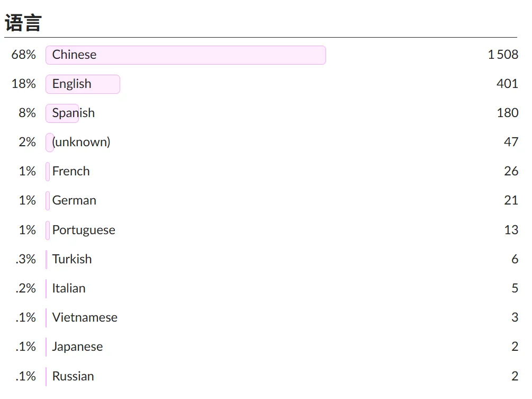532x399 pixels.
Task: Select the (unknown) language entry
Action: (x=81, y=142)
